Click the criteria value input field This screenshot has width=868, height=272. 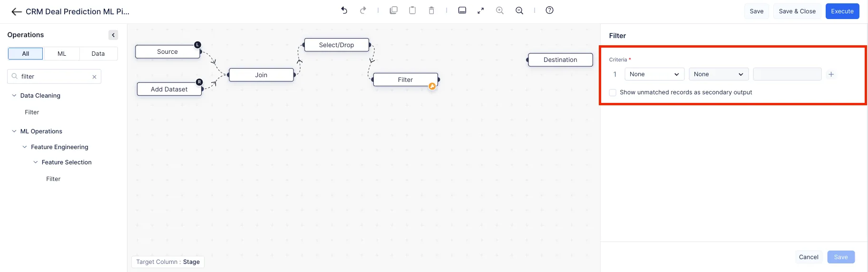pyautogui.click(x=787, y=74)
